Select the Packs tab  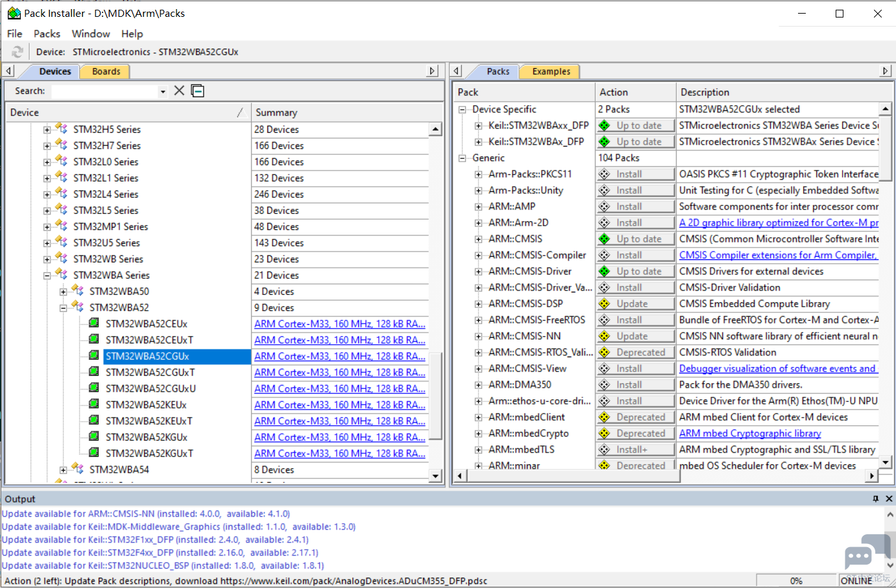coord(498,71)
